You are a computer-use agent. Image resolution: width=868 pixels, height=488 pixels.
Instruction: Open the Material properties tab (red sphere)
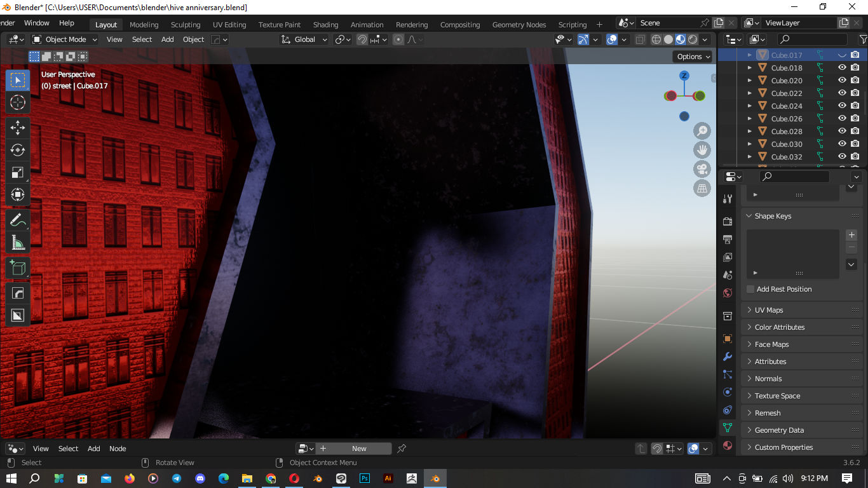[x=728, y=445]
